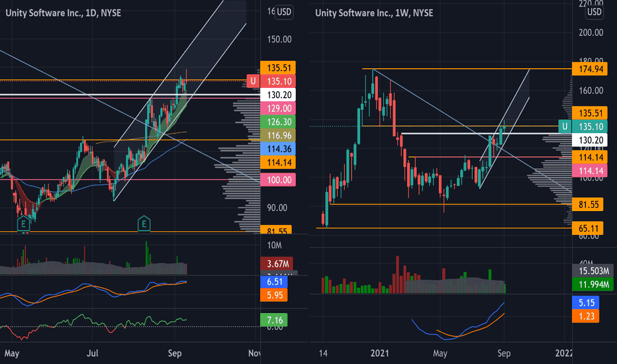Select the white 130.20 label on weekly chart
The image size is (617, 364).
590,140
